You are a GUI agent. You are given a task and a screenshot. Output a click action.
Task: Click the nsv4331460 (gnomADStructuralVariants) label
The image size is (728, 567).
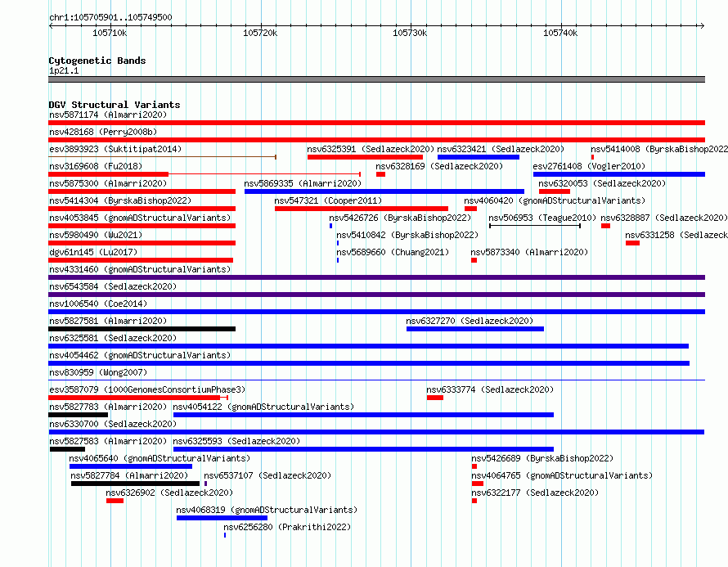pyautogui.click(x=140, y=269)
